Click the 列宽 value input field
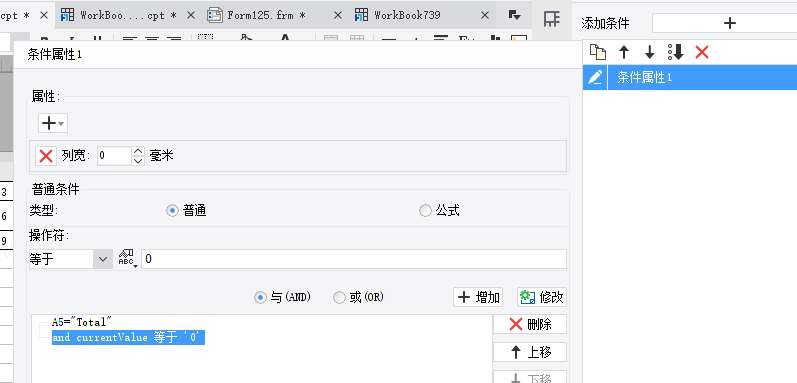 (115, 155)
